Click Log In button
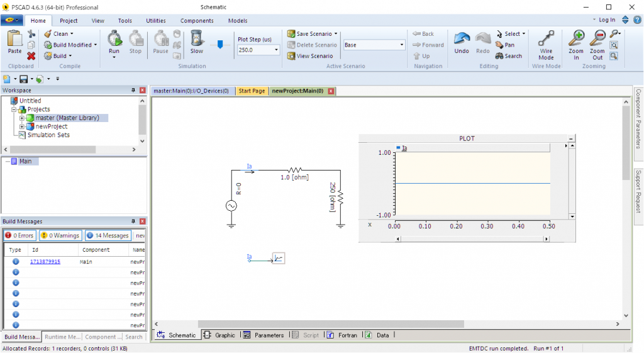 pos(607,20)
